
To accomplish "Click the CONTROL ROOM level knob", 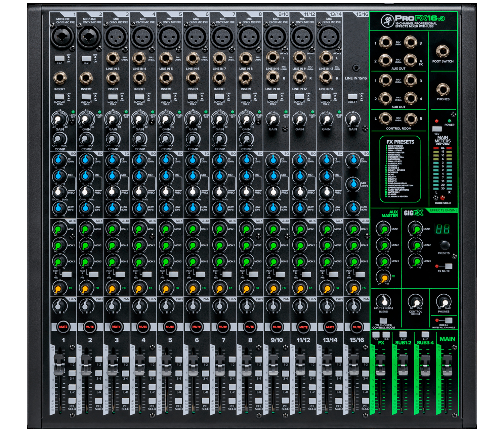I will pos(416,301).
